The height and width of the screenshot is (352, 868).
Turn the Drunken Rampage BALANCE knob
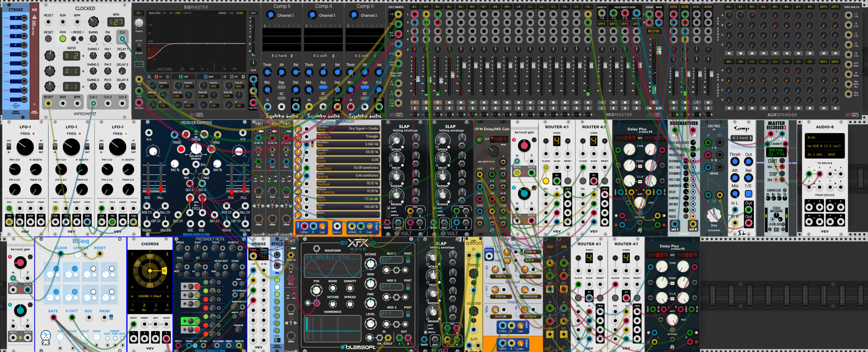coord(196,148)
